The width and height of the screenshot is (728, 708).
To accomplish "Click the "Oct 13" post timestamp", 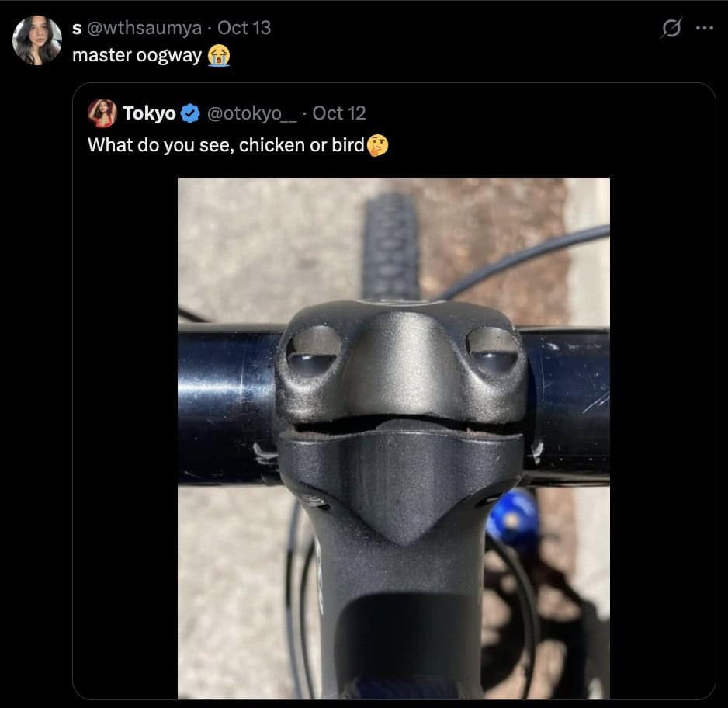I will tap(244, 28).
